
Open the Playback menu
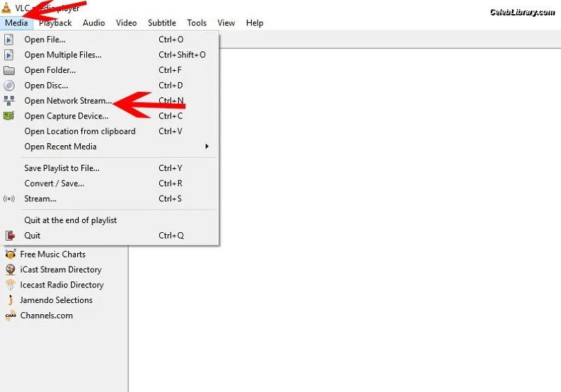pos(55,23)
